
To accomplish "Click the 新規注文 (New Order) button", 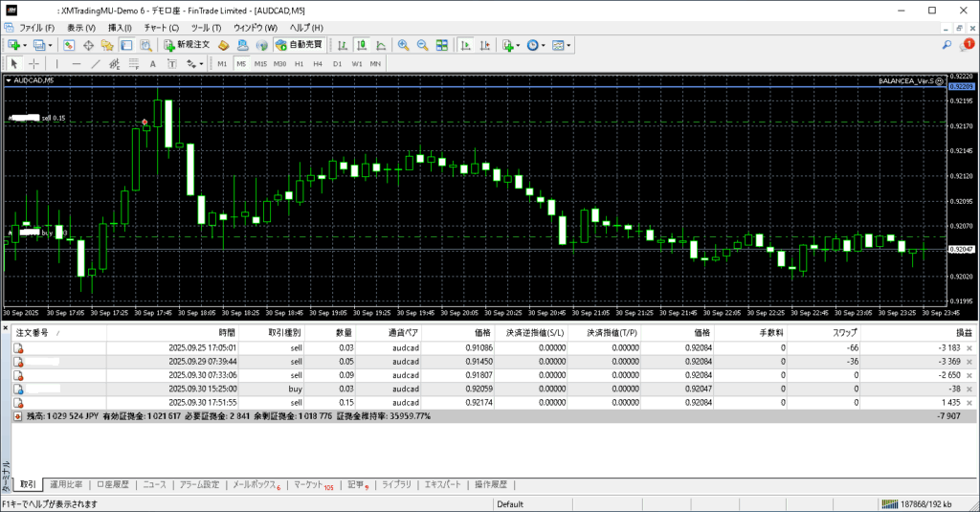I will click(x=186, y=45).
